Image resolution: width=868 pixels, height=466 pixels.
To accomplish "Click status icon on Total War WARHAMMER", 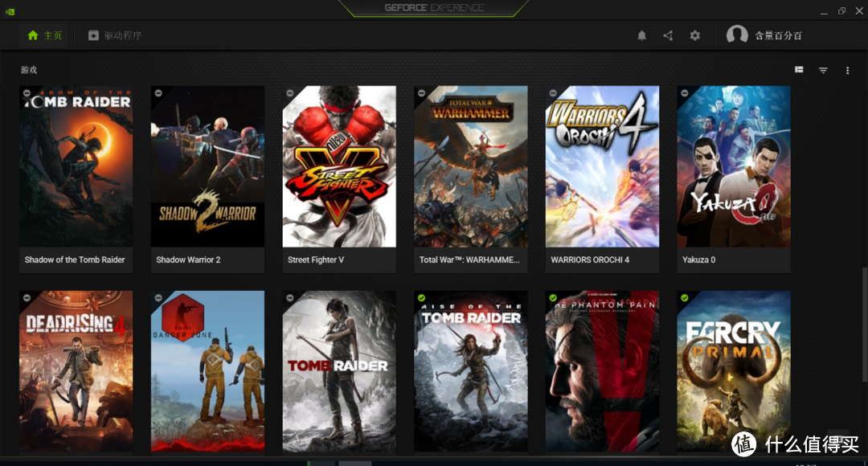I will [421, 93].
